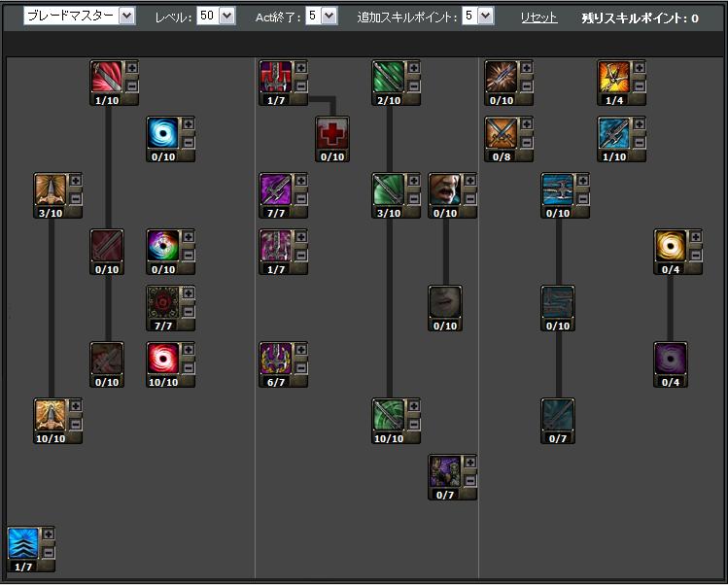Select the blue vortex skill icon at 0/10
Viewport: 728px width, 585px height.
163,133
